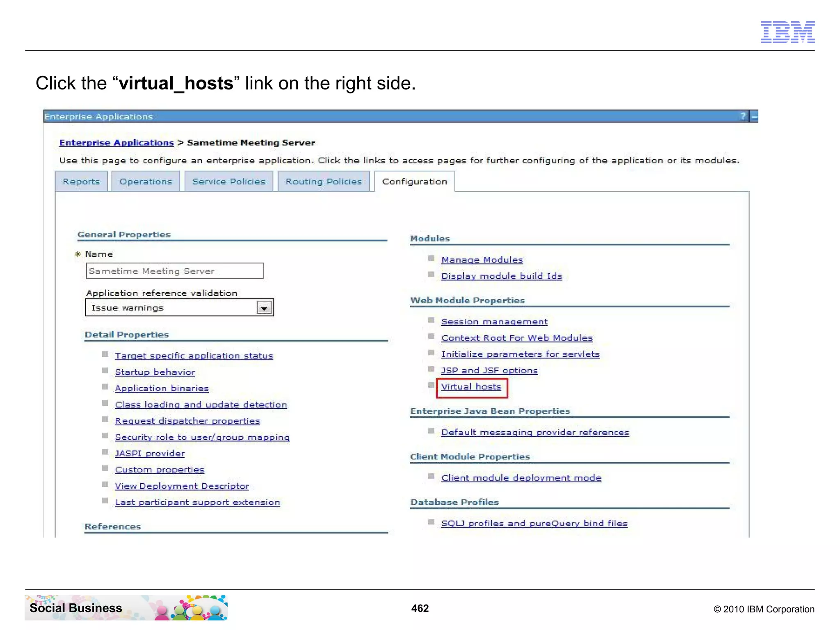Open Target specific application status link
The height and width of the screenshot is (630, 840).
click(x=194, y=356)
